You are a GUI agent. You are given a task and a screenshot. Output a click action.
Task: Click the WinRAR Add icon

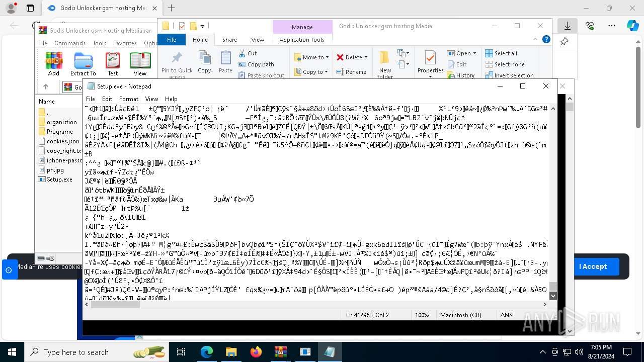[54, 63]
